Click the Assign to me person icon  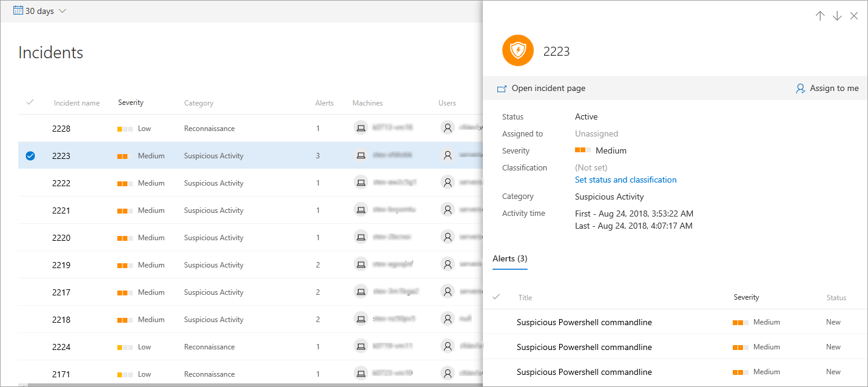click(x=800, y=89)
